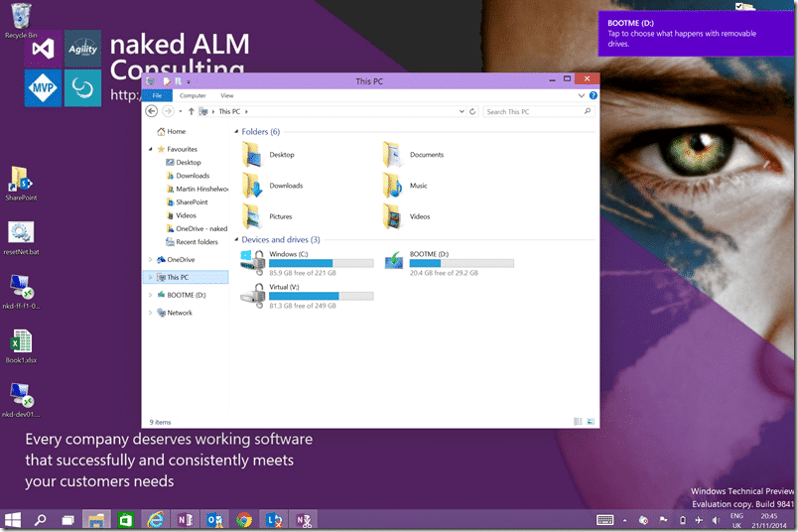
Task: Show hidden tray icons arrow
Action: click(x=625, y=520)
